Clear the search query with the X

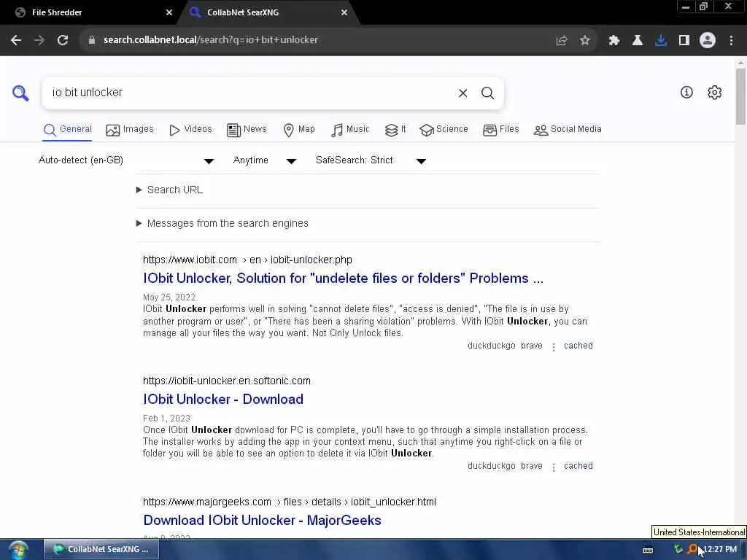[462, 93]
